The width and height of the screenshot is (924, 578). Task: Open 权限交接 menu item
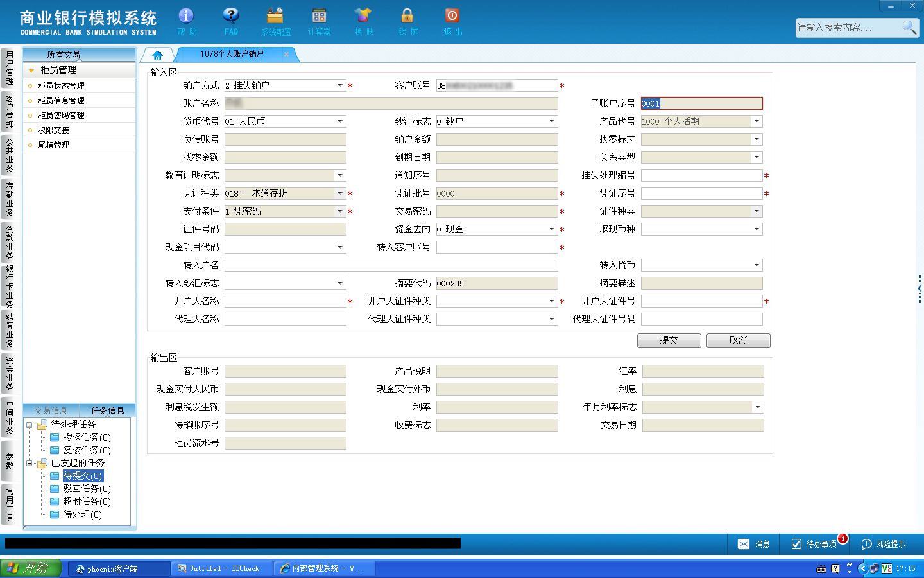[x=53, y=130]
